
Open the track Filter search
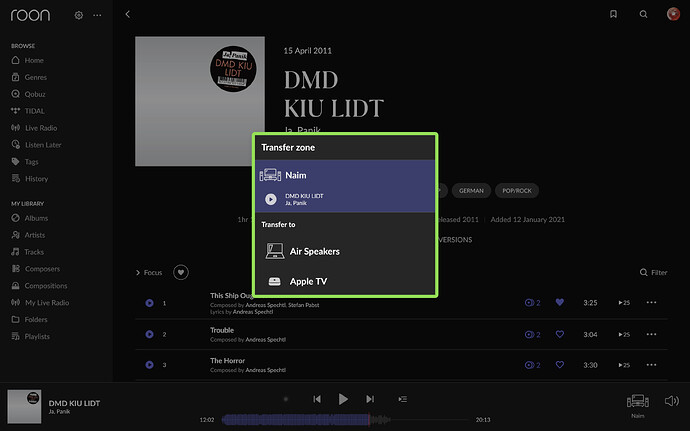653,273
